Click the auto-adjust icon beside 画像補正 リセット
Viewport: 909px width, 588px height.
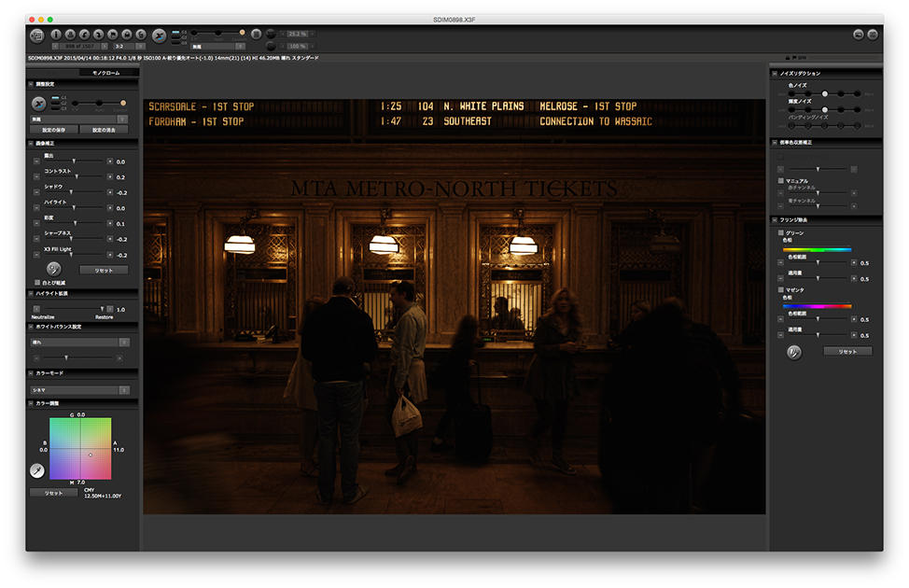point(54,269)
